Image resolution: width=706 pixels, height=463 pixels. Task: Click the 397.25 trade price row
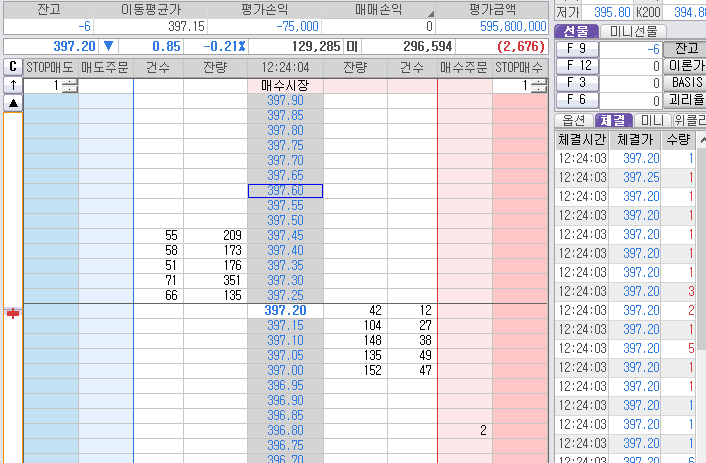[625, 177]
